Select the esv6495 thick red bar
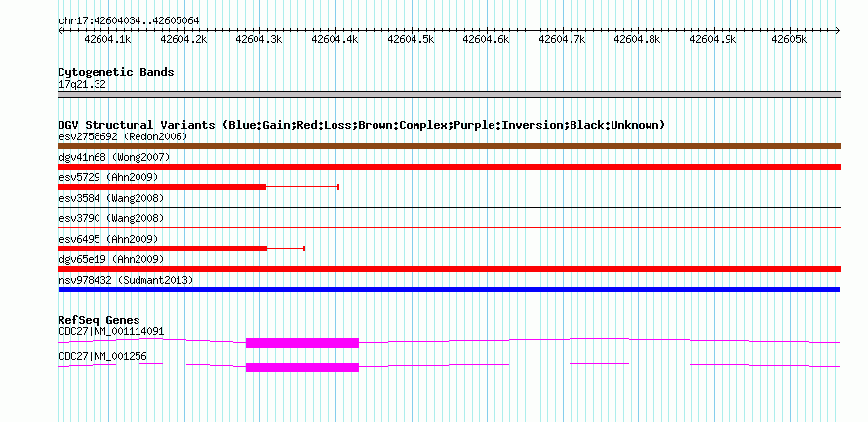Viewport: 868px width, 422px height. [163, 249]
